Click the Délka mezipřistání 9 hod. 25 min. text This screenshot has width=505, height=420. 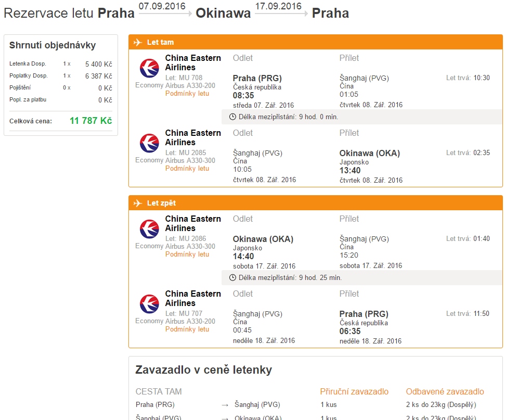290,278
